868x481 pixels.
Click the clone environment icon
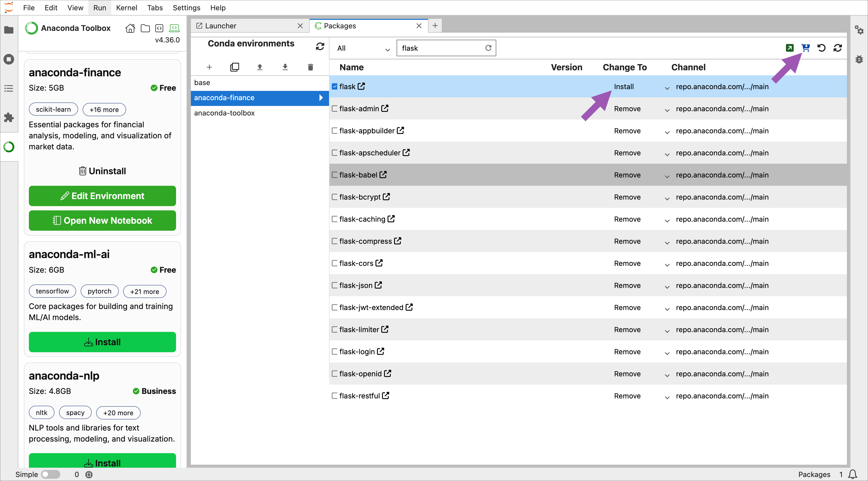pyautogui.click(x=235, y=67)
